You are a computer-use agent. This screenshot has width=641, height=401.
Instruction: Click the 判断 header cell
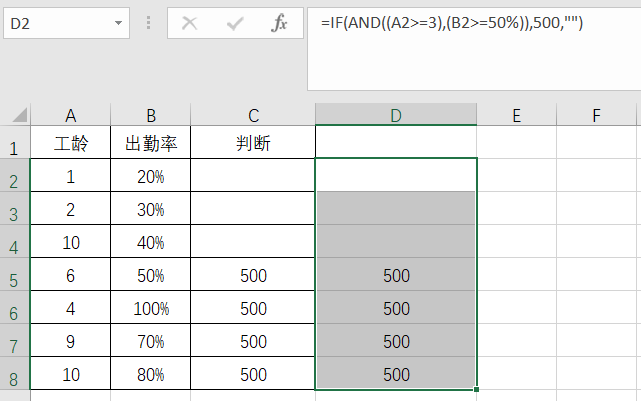click(253, 144)
